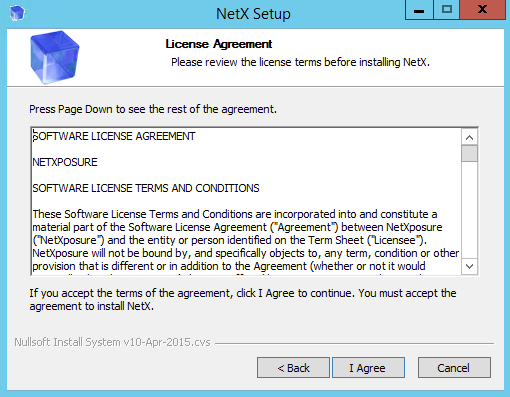The width and height of the screenshot is (510, 397).
Task: Click inside the license agreement text box
Action: click(x=246, y=201)
